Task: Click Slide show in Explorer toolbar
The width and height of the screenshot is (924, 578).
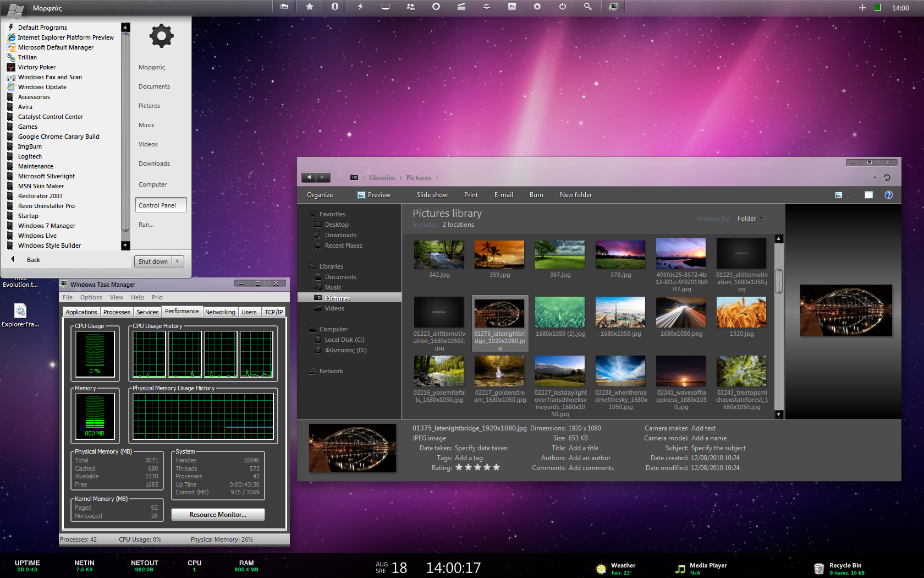Action: tap(432, 195)
